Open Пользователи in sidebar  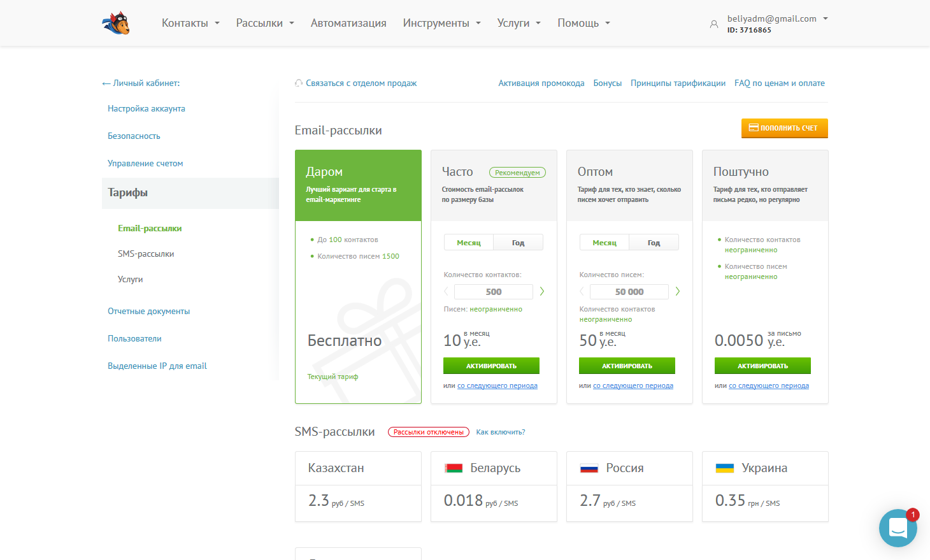[x=134, y=339]
